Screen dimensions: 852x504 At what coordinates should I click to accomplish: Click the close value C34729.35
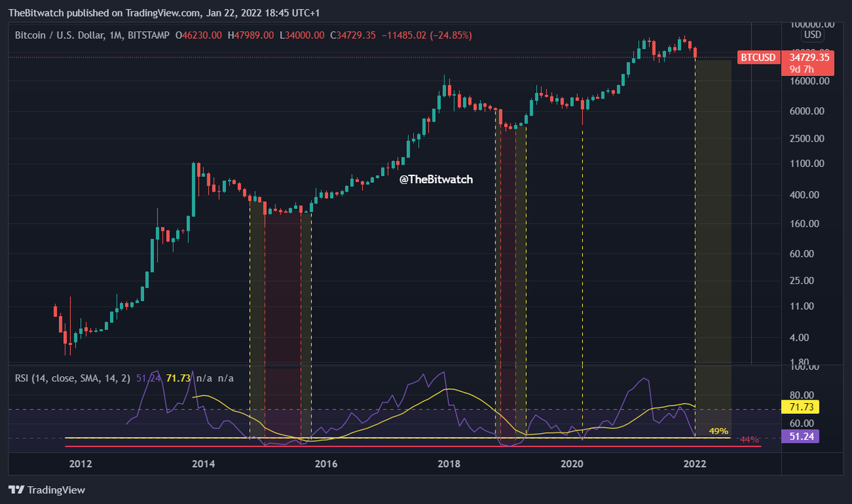(x=353, y=35)
